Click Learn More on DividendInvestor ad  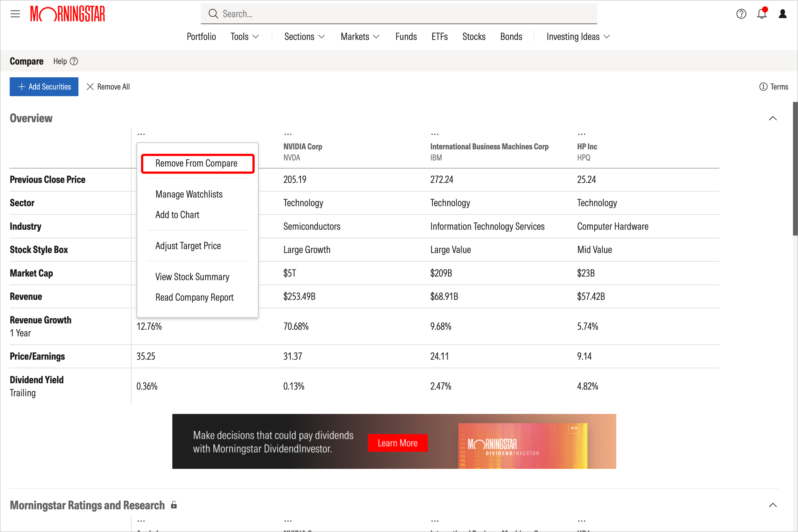coord(398,443)
